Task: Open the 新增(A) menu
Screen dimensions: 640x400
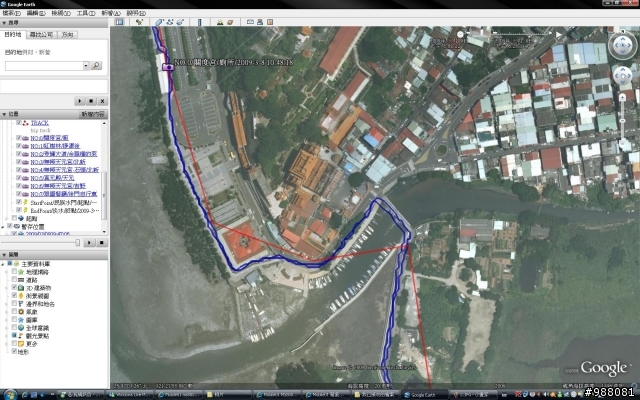Action: tap(111, 13)
